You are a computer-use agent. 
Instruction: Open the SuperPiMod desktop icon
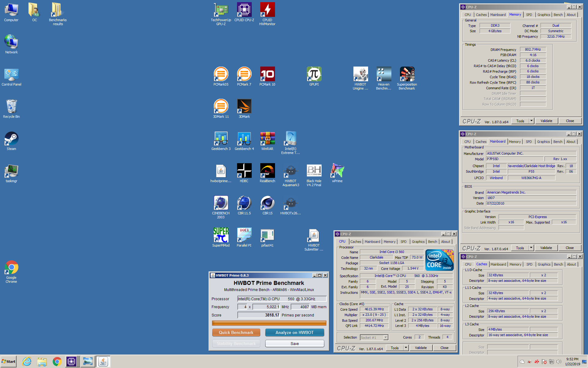point(221,238)
